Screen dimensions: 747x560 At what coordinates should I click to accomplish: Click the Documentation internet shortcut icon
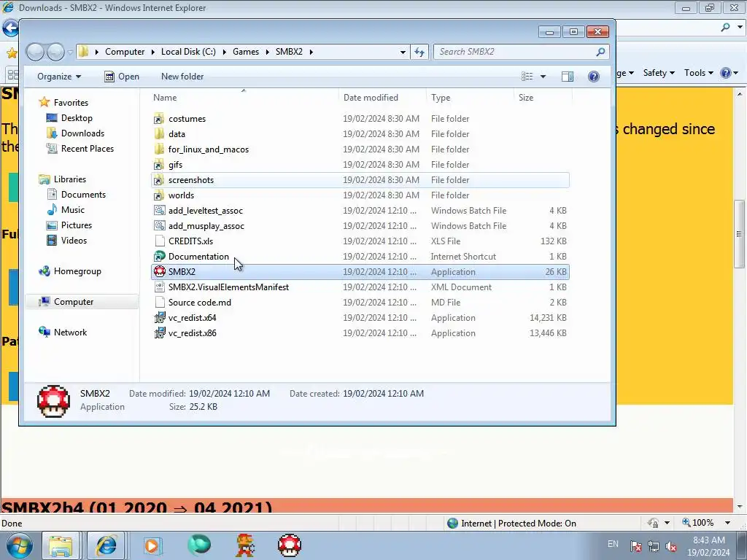[x=159, y=256]
